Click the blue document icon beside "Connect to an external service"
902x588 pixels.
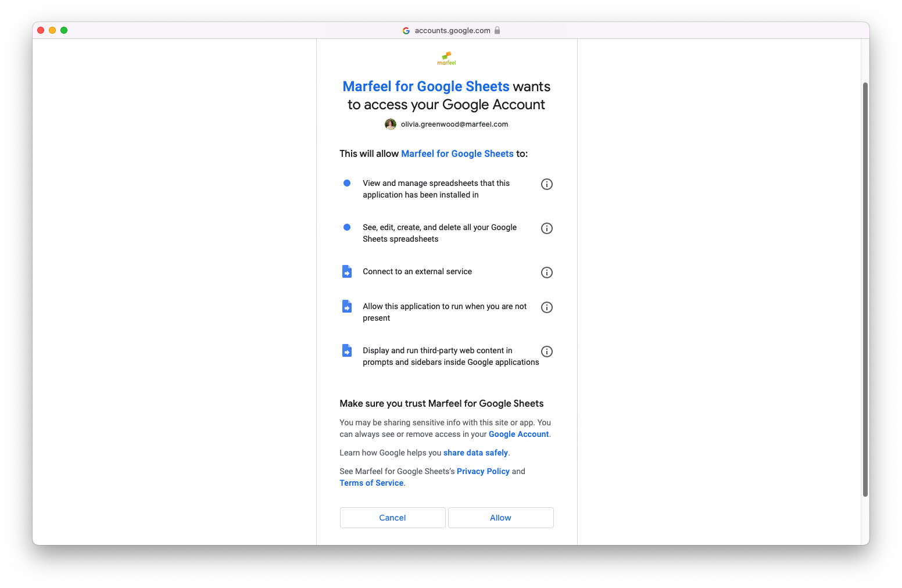click(347, 271)
